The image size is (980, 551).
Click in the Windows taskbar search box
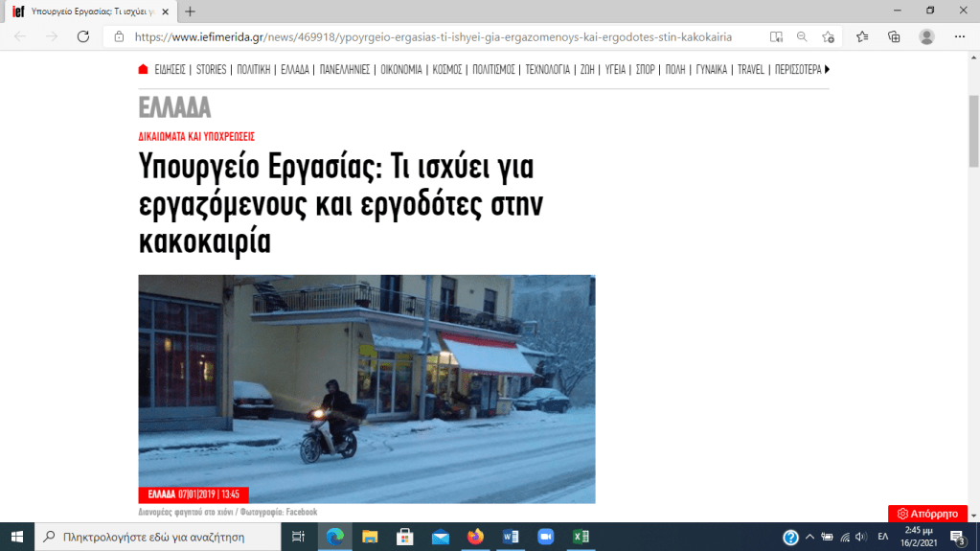[x=158, y=537]
